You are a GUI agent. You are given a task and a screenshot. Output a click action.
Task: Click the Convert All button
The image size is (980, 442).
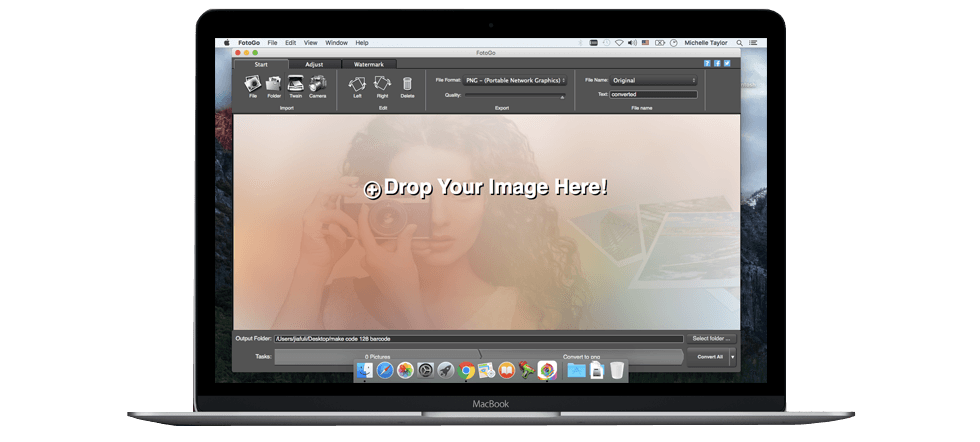pos(708,357)
